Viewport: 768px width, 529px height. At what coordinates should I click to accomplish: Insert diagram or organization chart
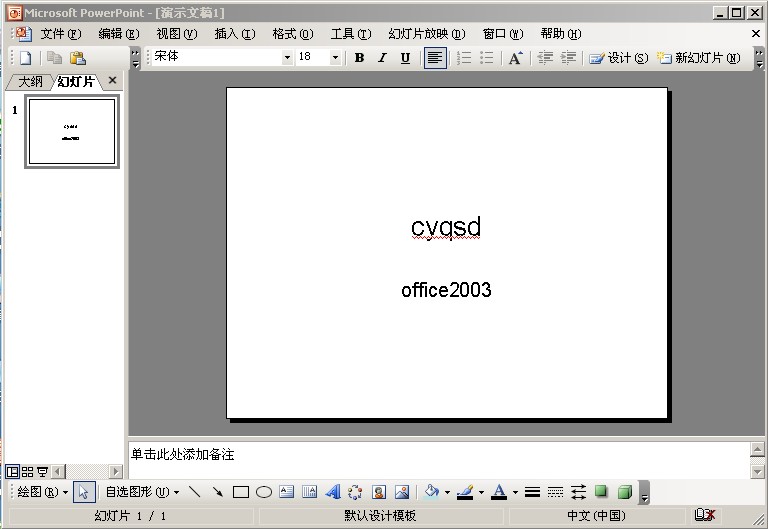[x=356, y=492]
